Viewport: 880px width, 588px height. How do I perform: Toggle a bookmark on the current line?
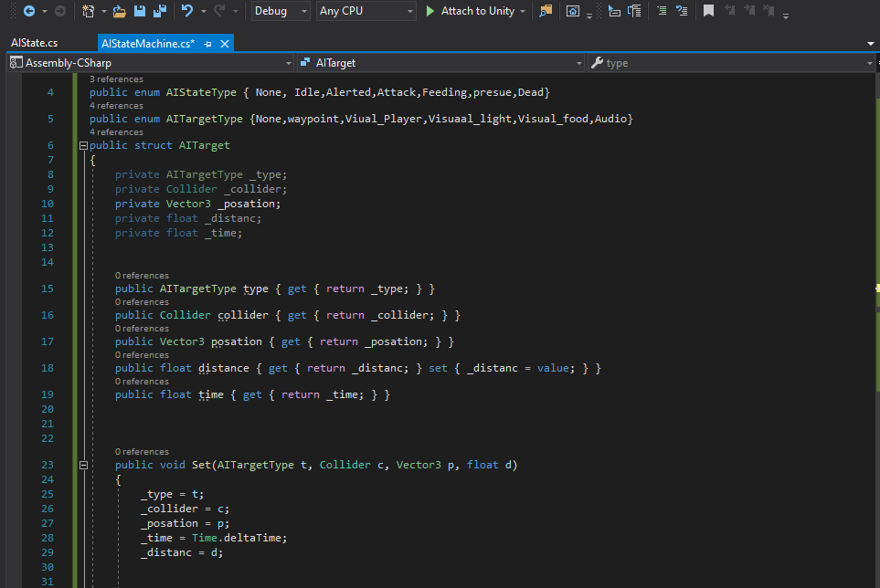click(708, 11)
